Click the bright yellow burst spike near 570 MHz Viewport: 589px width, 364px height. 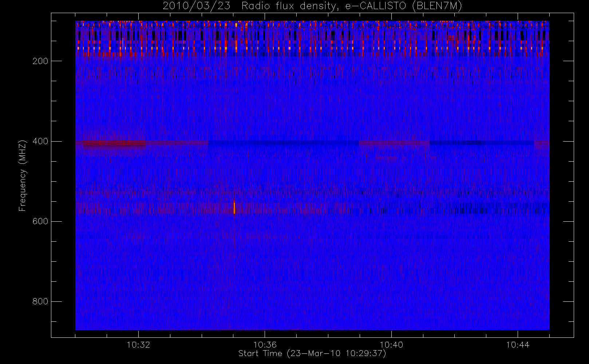click(234, 207)
